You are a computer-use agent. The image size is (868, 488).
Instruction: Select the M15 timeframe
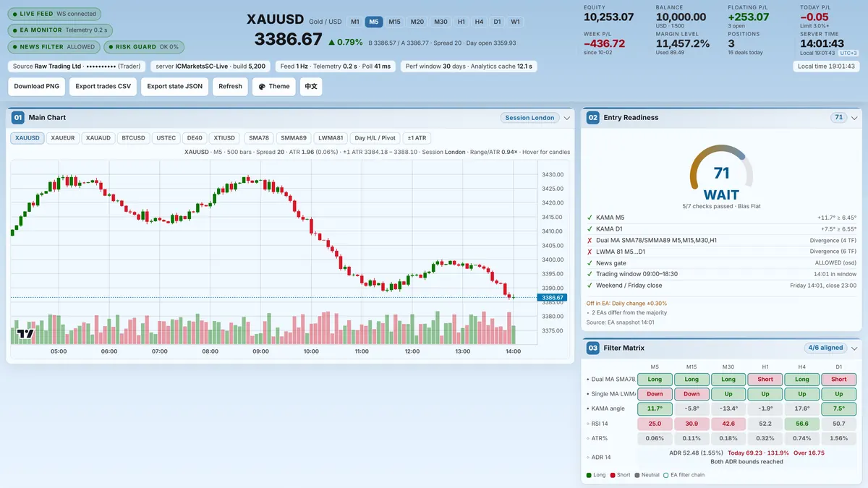[x=394, y=22]
